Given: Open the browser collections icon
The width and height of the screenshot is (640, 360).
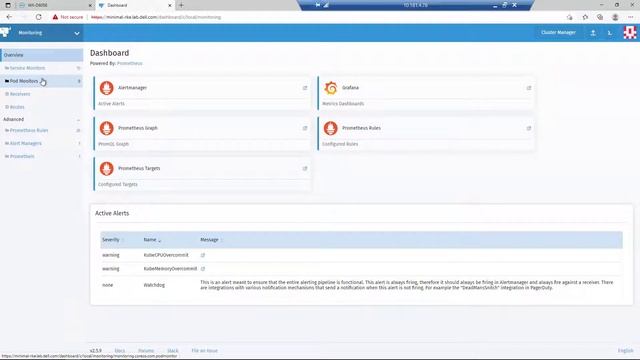Looking at the screenshot, I should tap(600, 17).
